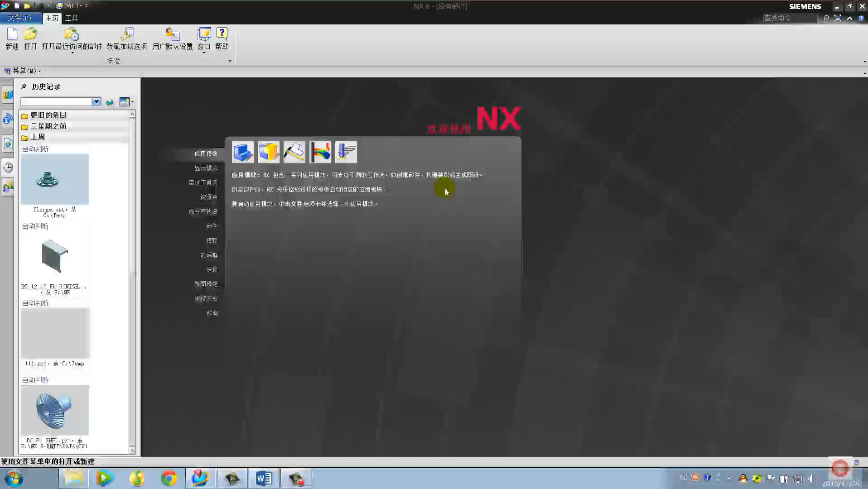
Task: Click the Manufacturing application module icon
Action: [x=346, y=152]
